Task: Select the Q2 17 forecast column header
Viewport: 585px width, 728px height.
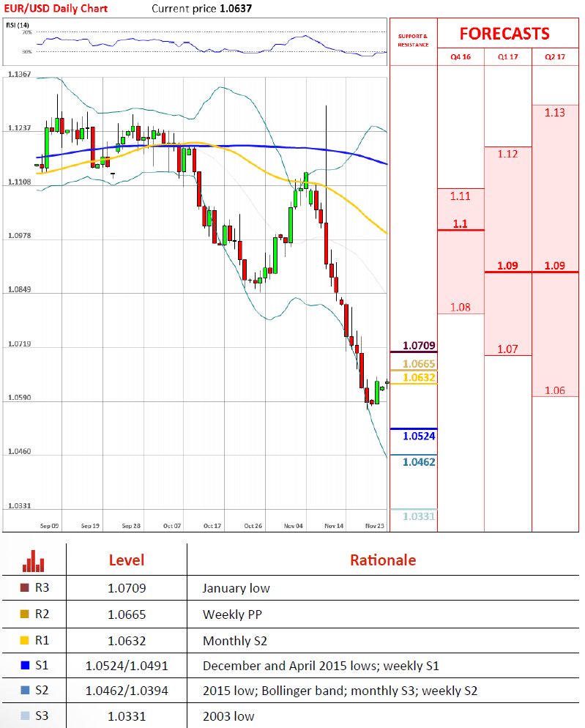Action: pyautogui.click(x=555, y=56)
